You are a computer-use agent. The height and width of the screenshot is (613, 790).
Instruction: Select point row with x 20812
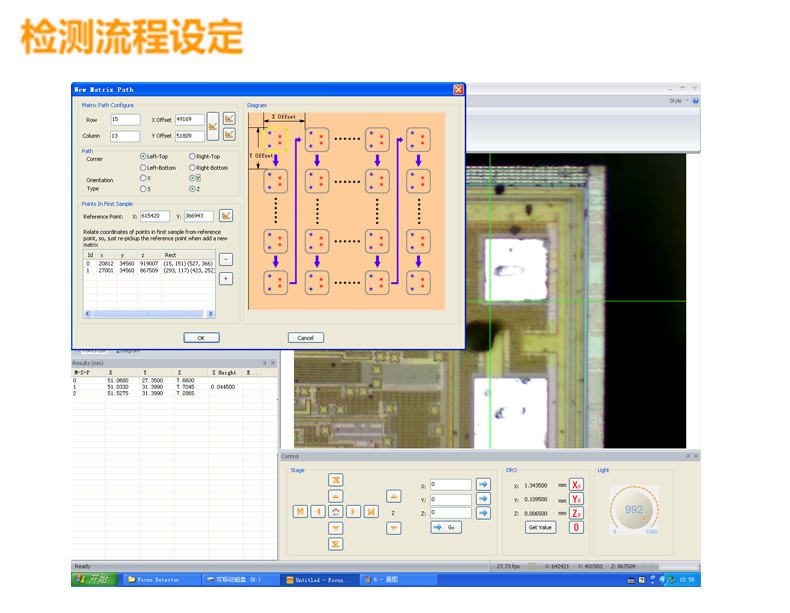[149, 263]
